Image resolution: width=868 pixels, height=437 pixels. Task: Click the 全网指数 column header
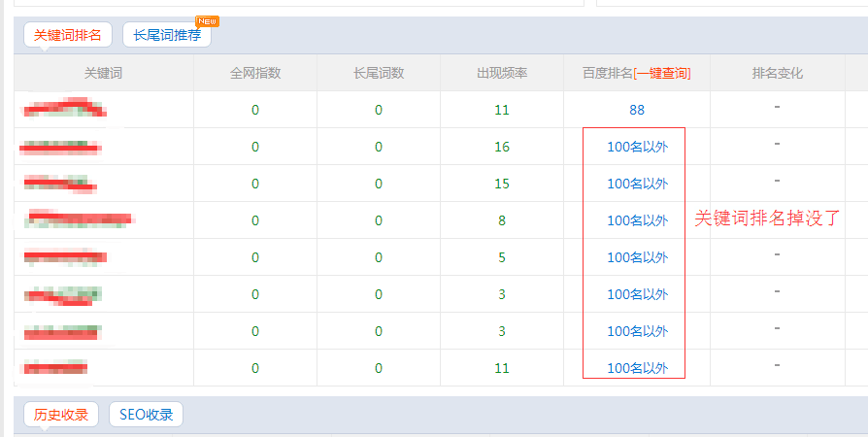click(255, 73)
